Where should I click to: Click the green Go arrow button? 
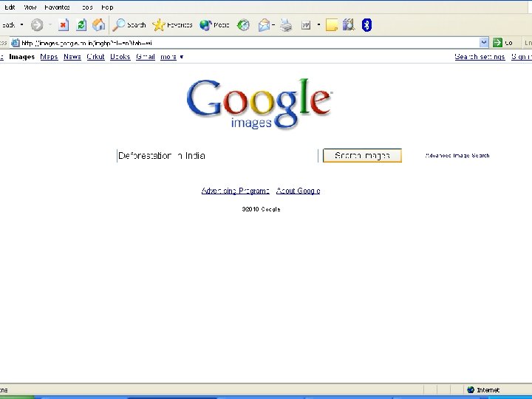coord(497,42)
